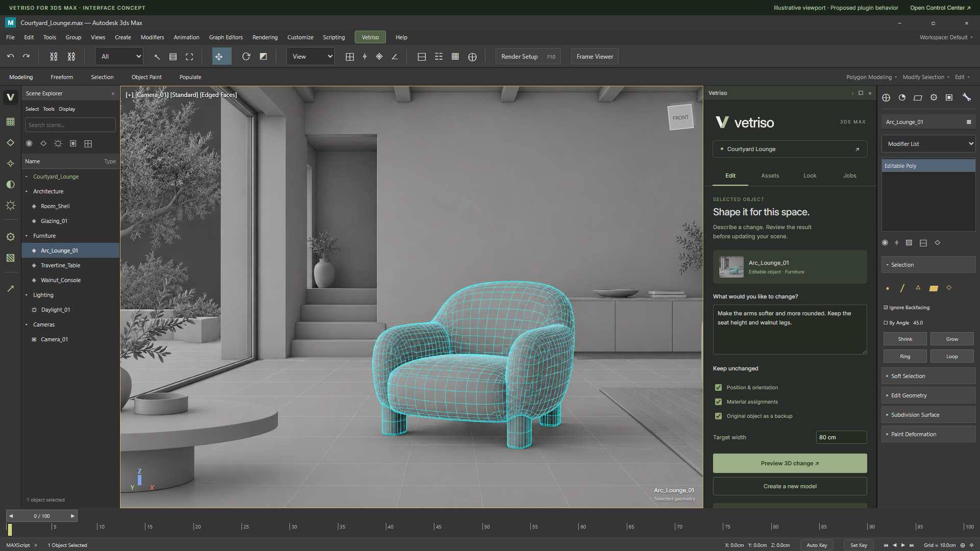
Task: Open the Vetriso menu
Action: (370, 37)
